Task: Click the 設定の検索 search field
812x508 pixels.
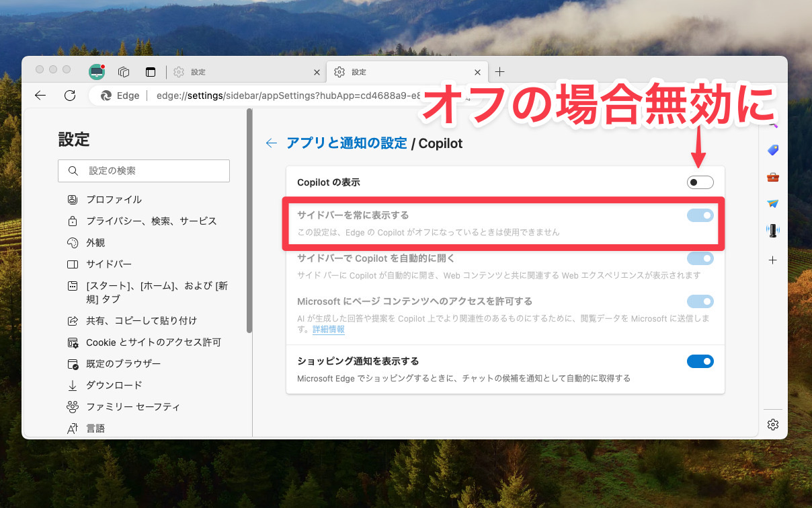Action: pos(143,171)
